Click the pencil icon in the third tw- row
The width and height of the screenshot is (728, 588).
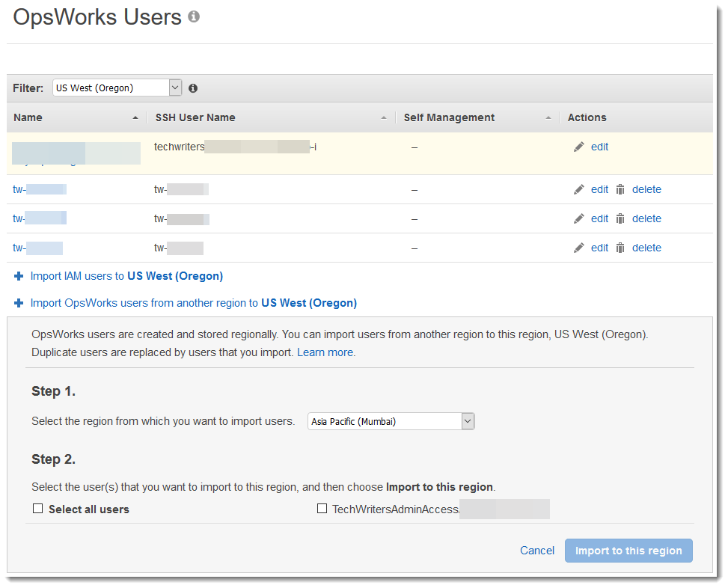tap(578, 248)
